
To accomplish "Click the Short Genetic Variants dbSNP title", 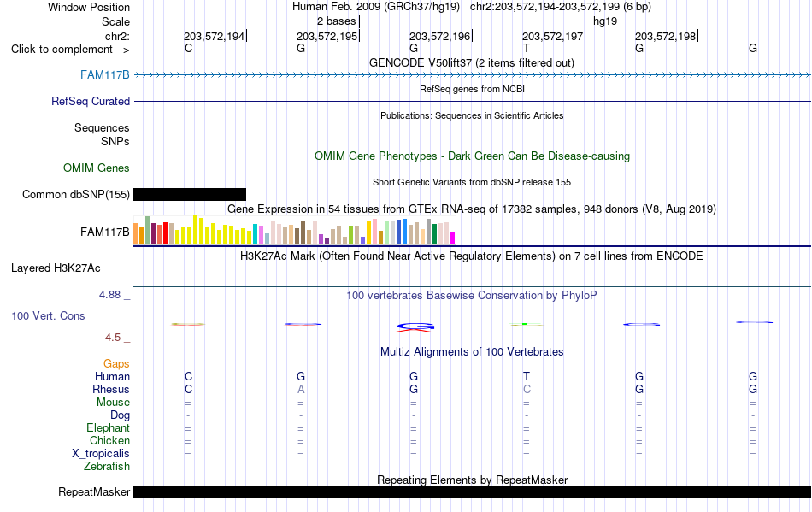I will (x=472, y=182).
